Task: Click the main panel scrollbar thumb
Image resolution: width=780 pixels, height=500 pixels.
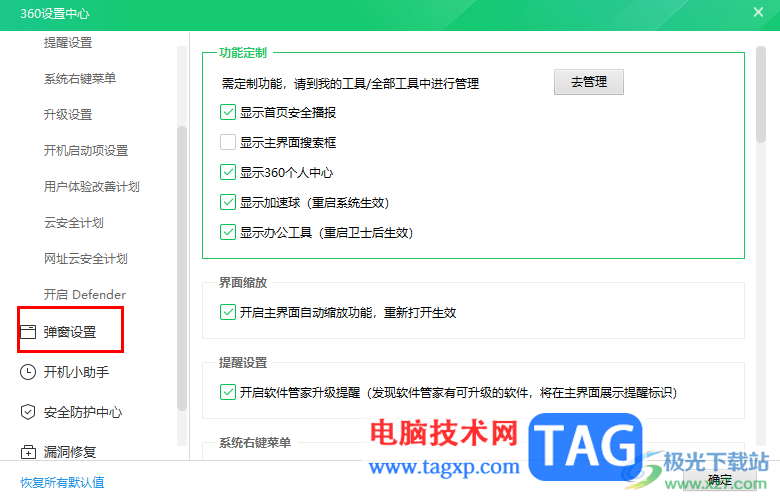Action: [x=761, y=95]
